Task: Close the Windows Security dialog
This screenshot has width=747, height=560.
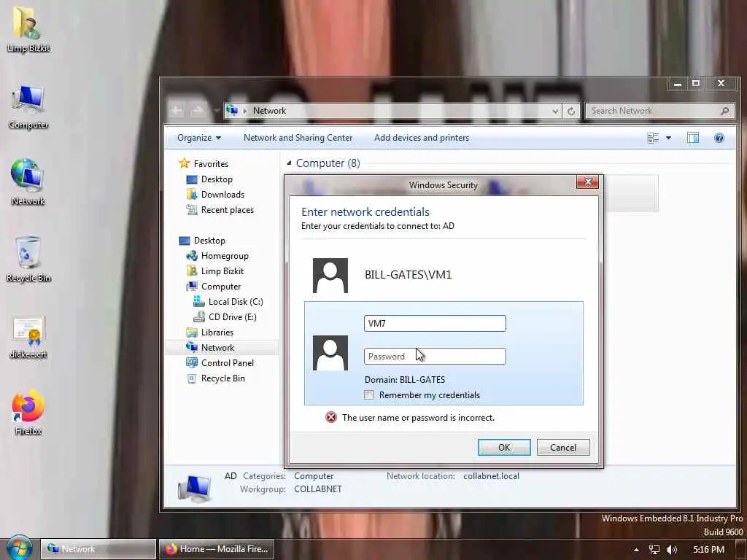Action: (587, 182)
